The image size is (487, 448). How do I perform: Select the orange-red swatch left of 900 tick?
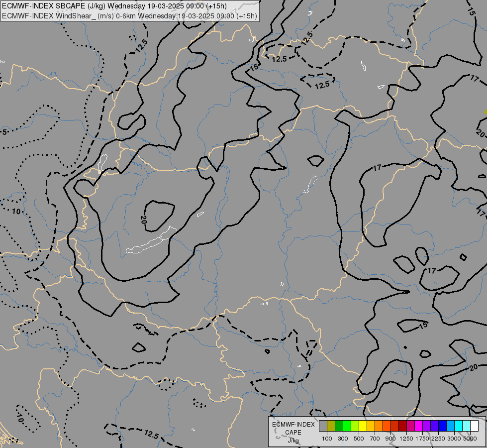click(x=387, y=426)
